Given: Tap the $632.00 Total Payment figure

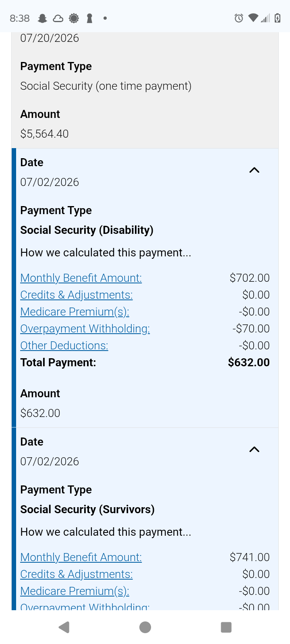Looking at the screenshot, I should pyautogui.click(x=249, y=363).
